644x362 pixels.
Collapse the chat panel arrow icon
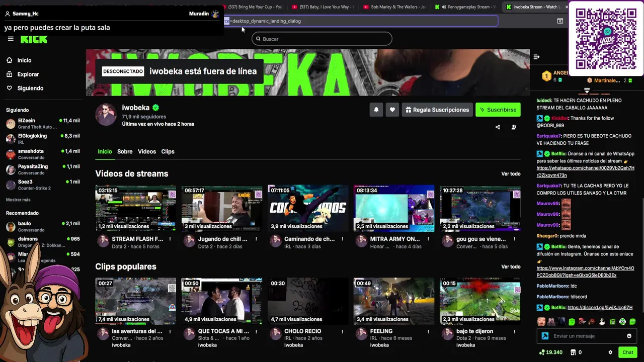point(536,57)
